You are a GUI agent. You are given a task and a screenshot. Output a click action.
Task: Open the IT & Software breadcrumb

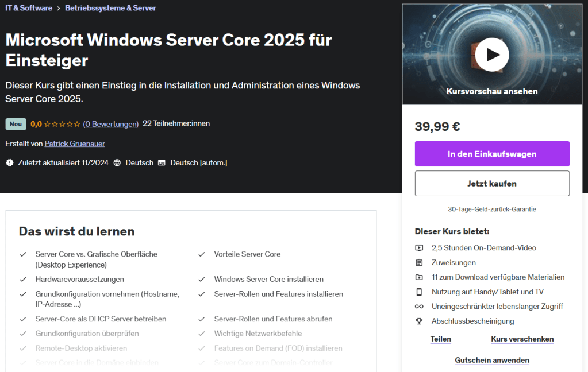[29, 8]
